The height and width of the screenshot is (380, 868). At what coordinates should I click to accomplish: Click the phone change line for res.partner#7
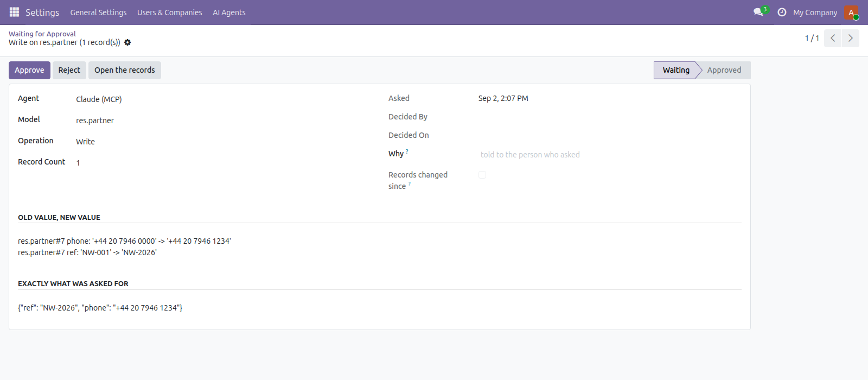point(124,241)
